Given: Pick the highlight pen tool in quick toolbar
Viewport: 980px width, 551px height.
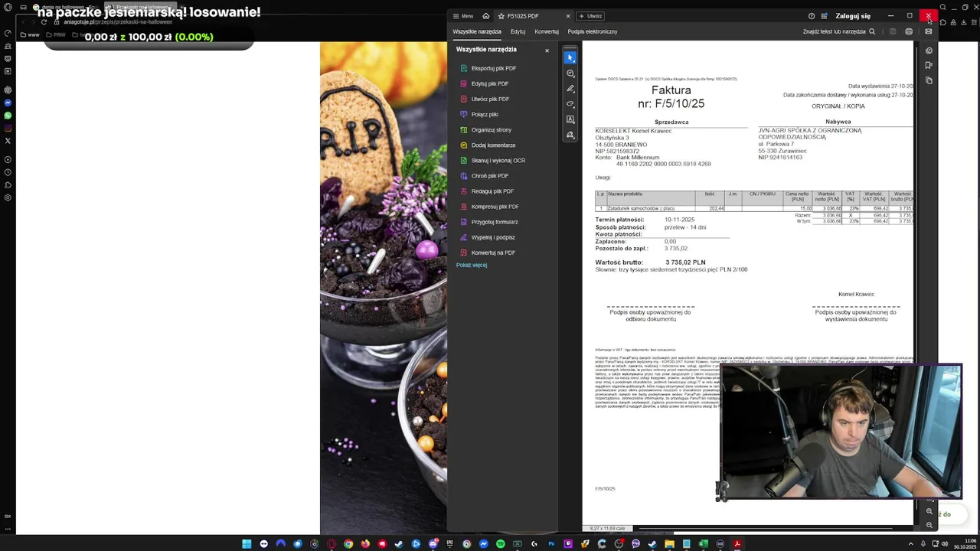Looking at the screenshot, I should click(570, 89).
